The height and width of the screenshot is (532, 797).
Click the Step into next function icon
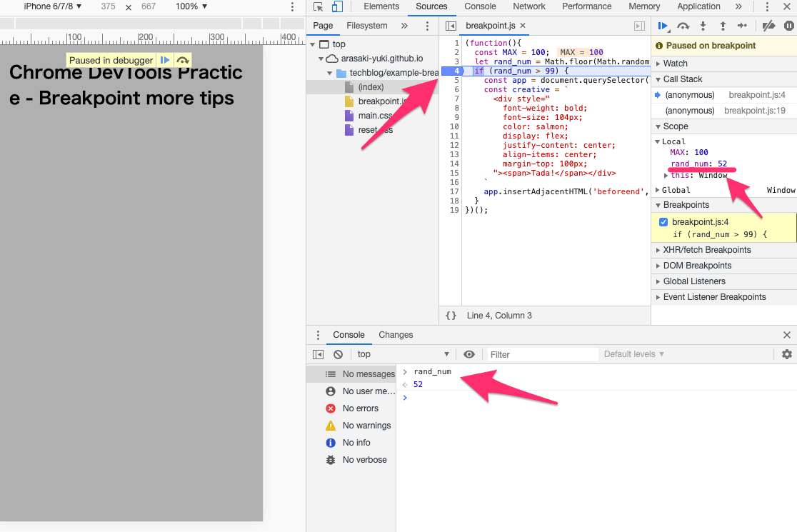coord(703,26)
